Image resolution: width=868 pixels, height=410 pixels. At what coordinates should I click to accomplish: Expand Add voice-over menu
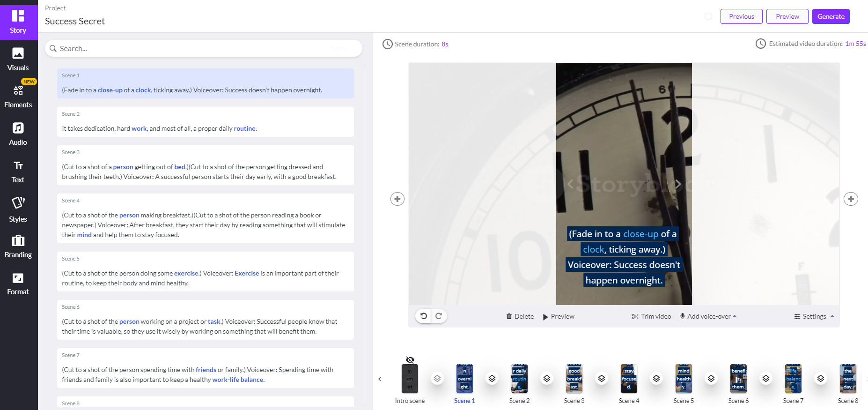point(708,316)
